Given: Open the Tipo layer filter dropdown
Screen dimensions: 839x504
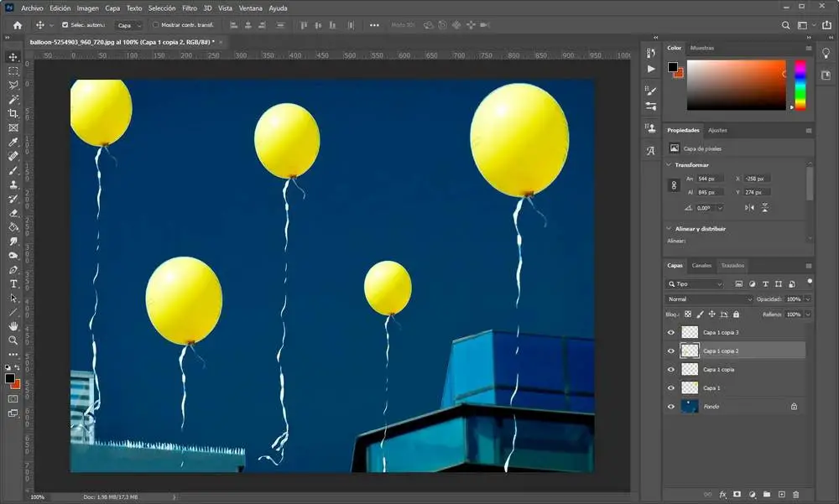Looking at the screenshot, I should click(x=695, y=284).
